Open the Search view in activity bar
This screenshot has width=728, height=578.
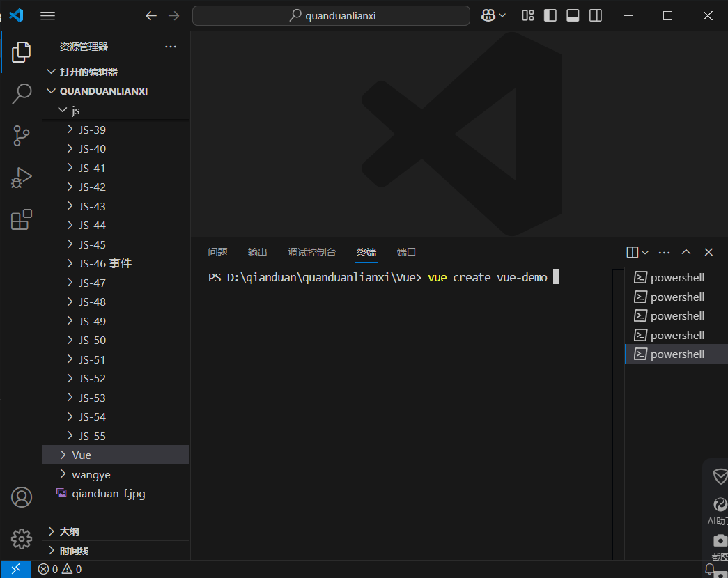(x=21, y=94)
